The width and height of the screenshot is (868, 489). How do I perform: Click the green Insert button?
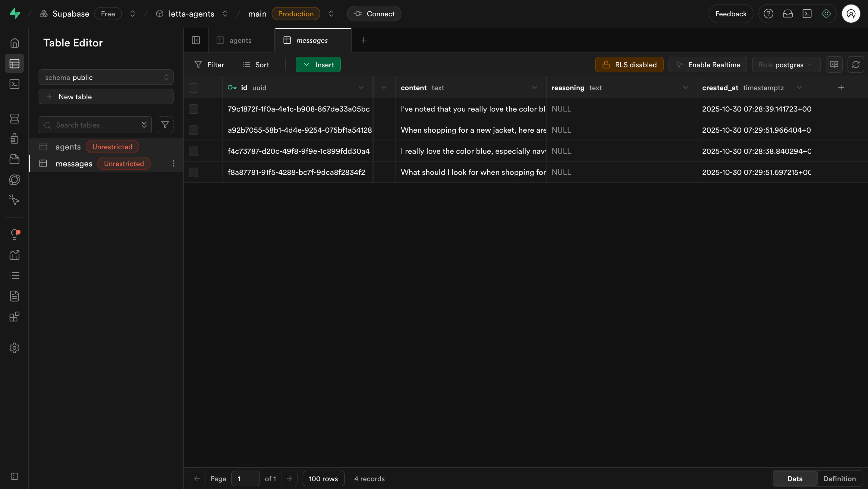click(318, 65)
